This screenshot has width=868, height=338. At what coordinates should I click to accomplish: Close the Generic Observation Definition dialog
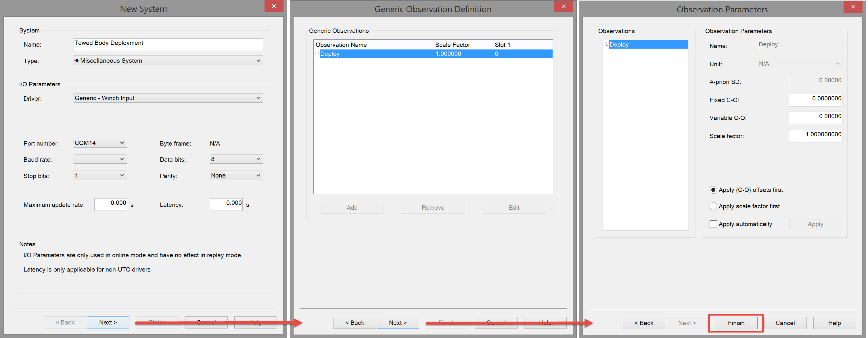tap(564, 6)
